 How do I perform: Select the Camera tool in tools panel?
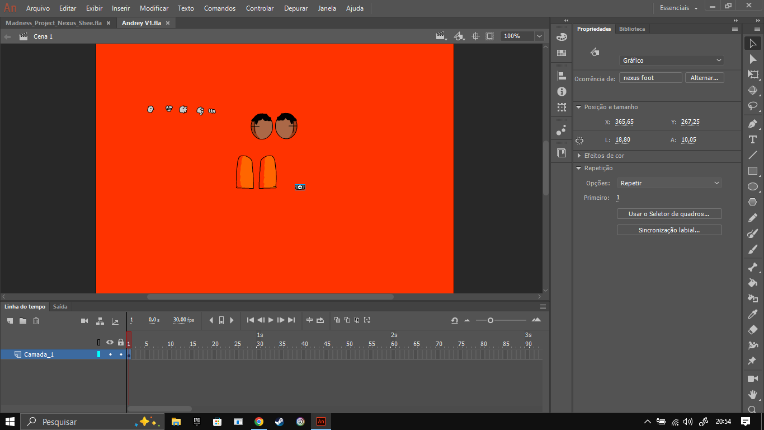click(753, 378)
